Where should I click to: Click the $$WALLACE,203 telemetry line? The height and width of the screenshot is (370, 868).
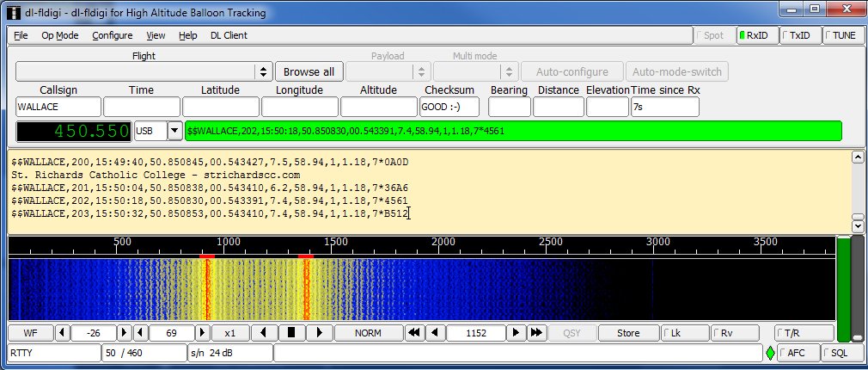(x=209, y=213)
